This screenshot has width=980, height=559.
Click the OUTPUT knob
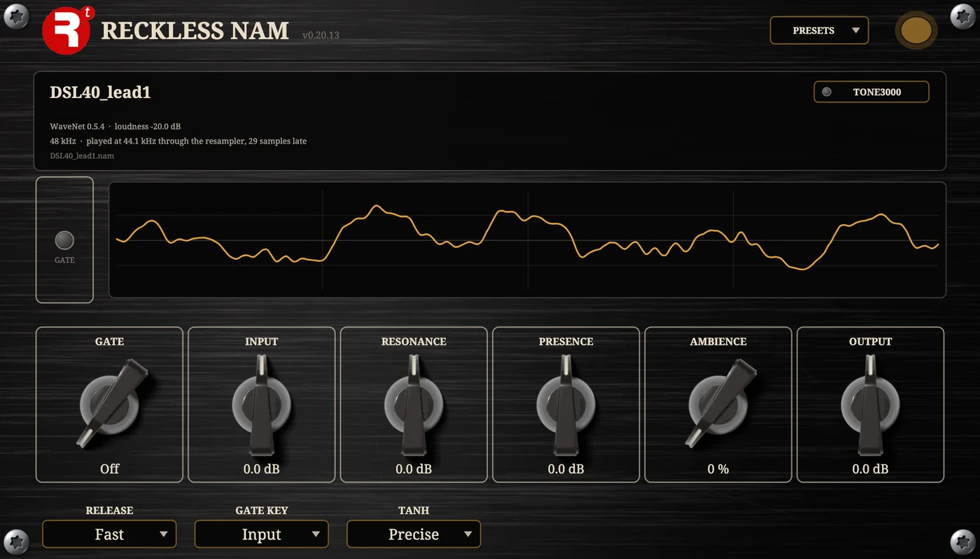[x=870, y=404]
